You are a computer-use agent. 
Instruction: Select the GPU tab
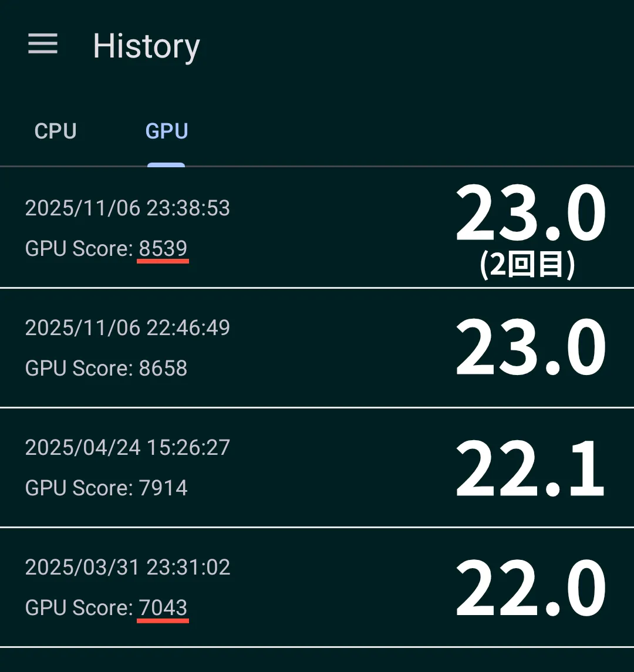pos(166,131)
